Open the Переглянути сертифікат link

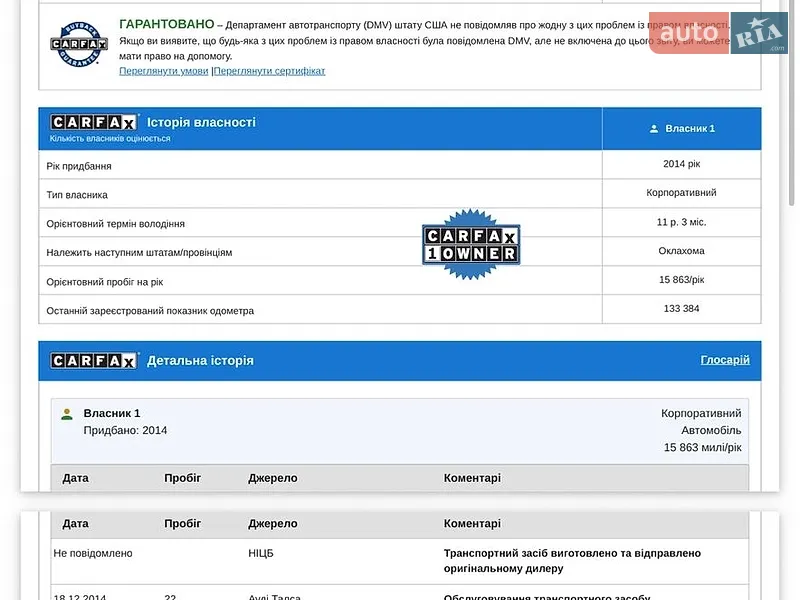click(x=269, y=71)
